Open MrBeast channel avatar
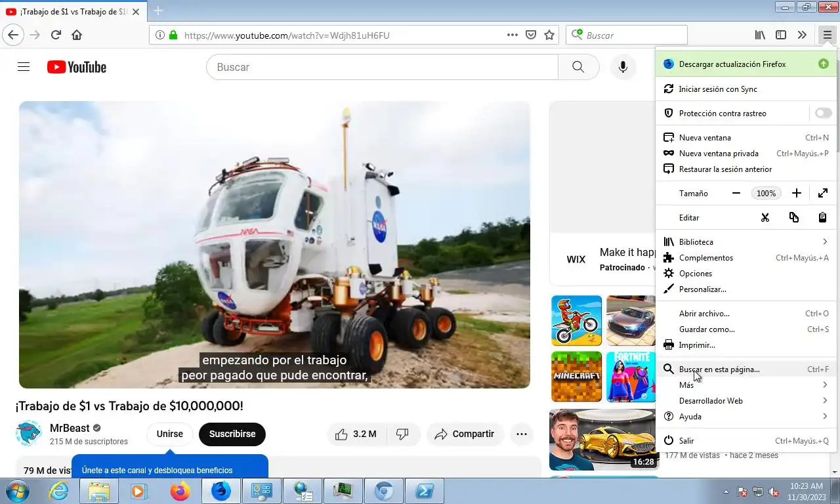 pyautogui.click(x=28, y=433)
